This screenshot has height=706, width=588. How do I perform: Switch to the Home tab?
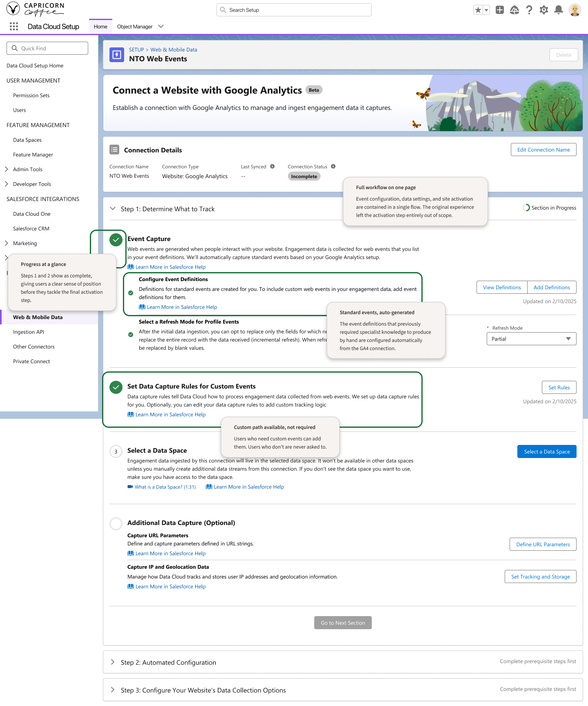click(x=100, y=27)
